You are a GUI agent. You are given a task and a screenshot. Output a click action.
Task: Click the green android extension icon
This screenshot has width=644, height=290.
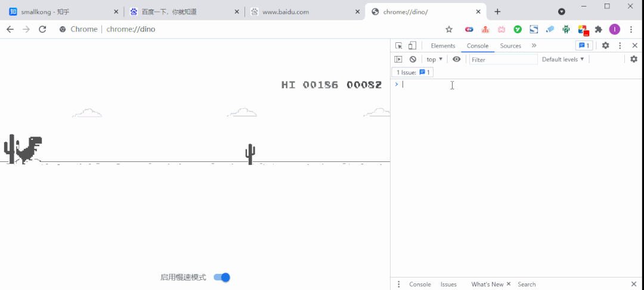click(x=566, y=29)
